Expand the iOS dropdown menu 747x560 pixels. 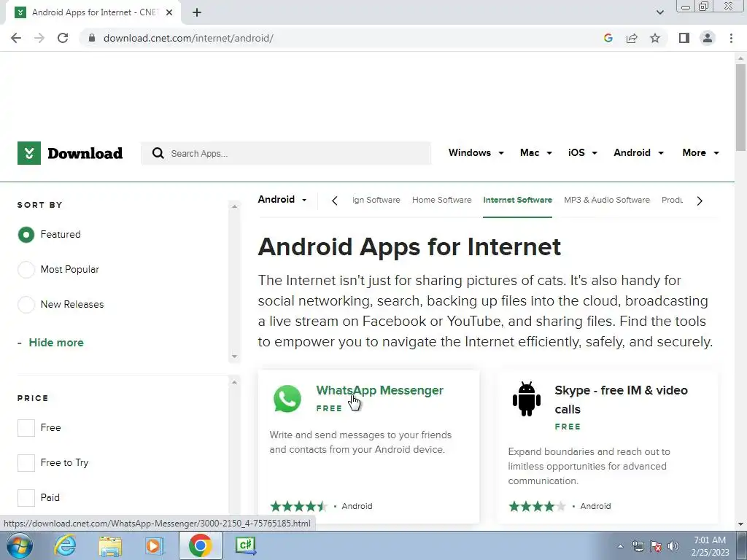pyautogui.click(x=583, y=152)
